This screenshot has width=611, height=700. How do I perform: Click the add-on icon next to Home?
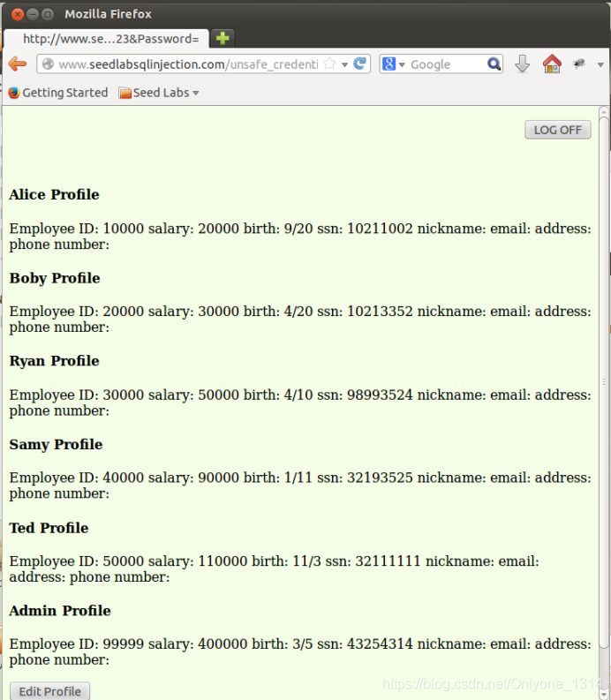point(579,64)
